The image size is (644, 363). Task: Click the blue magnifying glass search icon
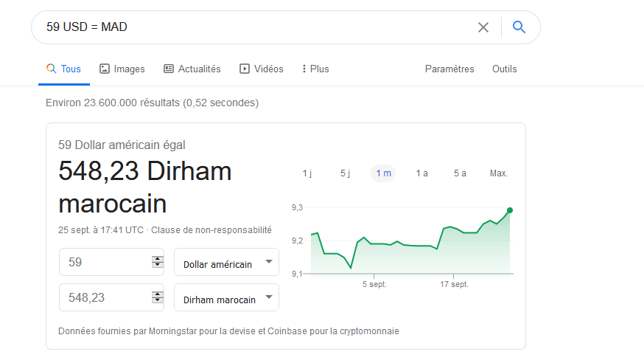tap(519, 27)
